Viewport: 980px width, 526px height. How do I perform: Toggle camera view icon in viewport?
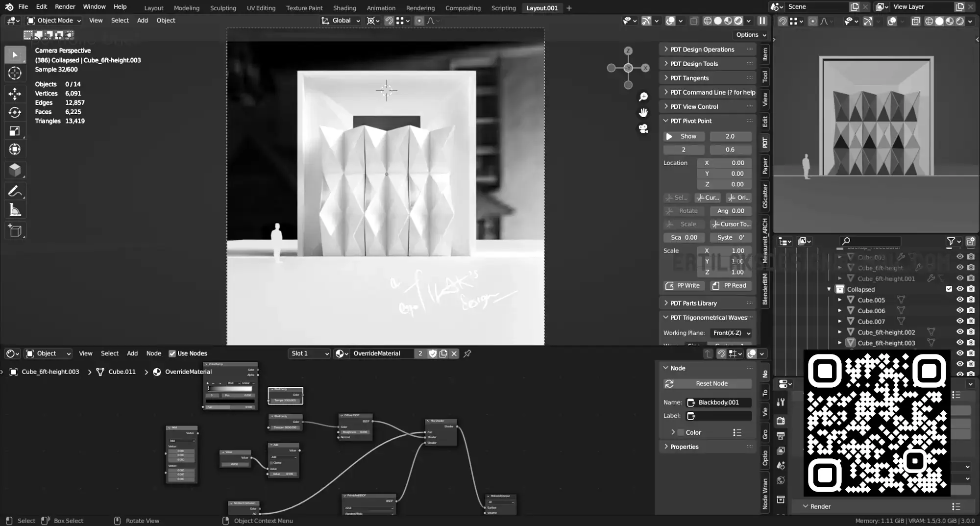click(x=643, y=128)
